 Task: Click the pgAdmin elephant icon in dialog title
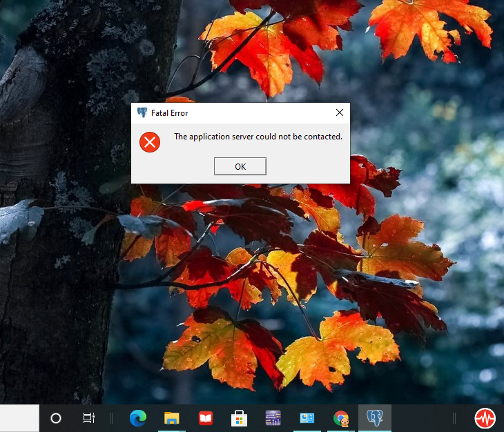pos(142,112)
